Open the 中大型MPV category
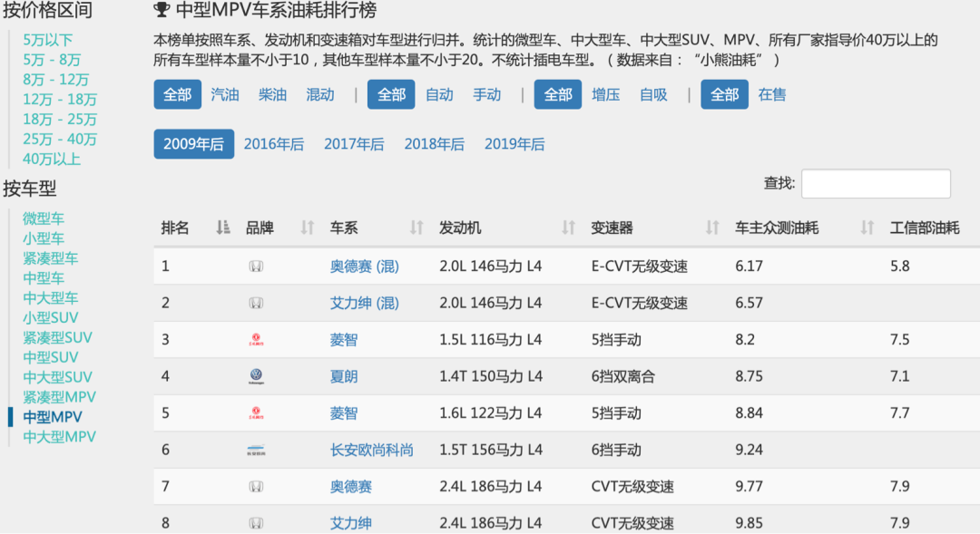The image size is (980, 534). [59, 437]
